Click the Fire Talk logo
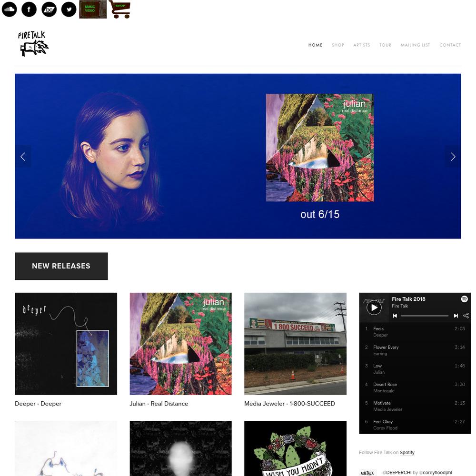 coord(33,44)
